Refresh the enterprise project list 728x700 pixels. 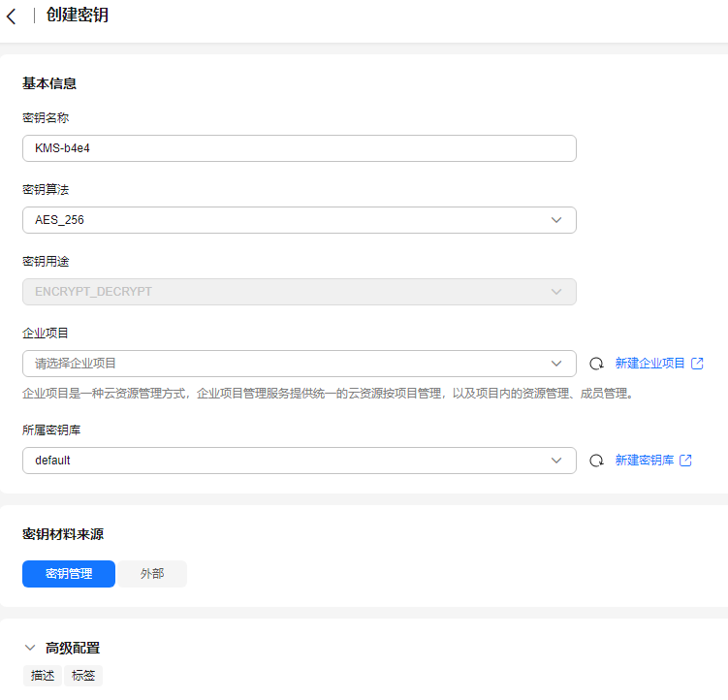pyautogui.click(x=596, y=364)
